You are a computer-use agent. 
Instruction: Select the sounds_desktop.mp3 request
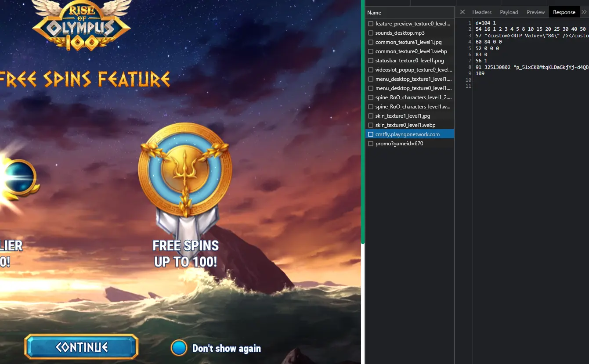point(409,33)
